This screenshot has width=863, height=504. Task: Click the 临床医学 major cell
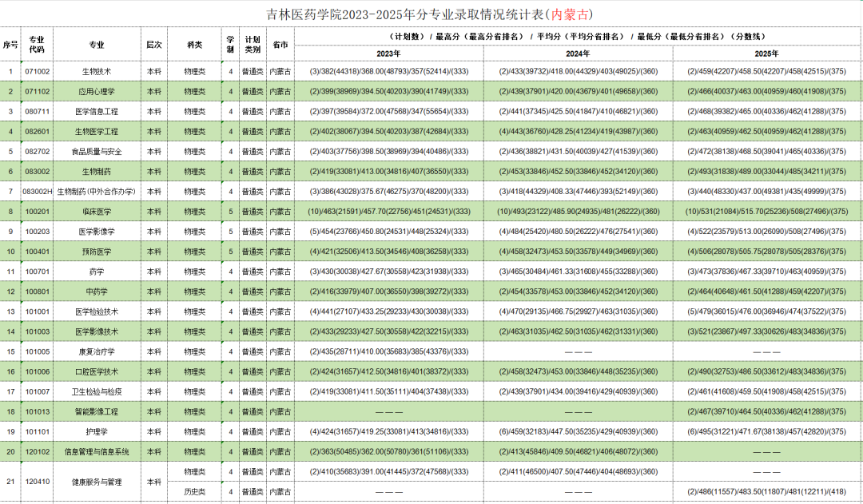coord(97,212)
